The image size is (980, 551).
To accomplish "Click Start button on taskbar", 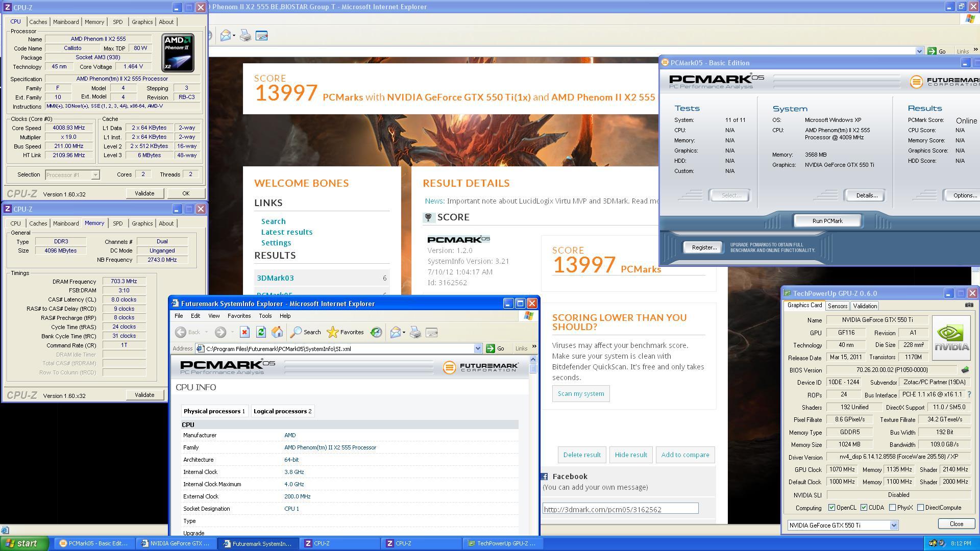I will [x=24, y=543].
